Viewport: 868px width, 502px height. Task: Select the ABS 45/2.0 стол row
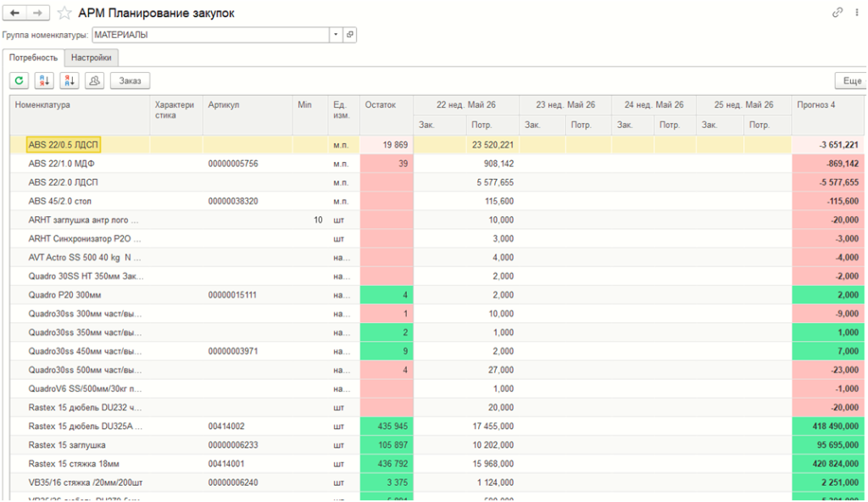pyautogui.click(x=437, y=201)
